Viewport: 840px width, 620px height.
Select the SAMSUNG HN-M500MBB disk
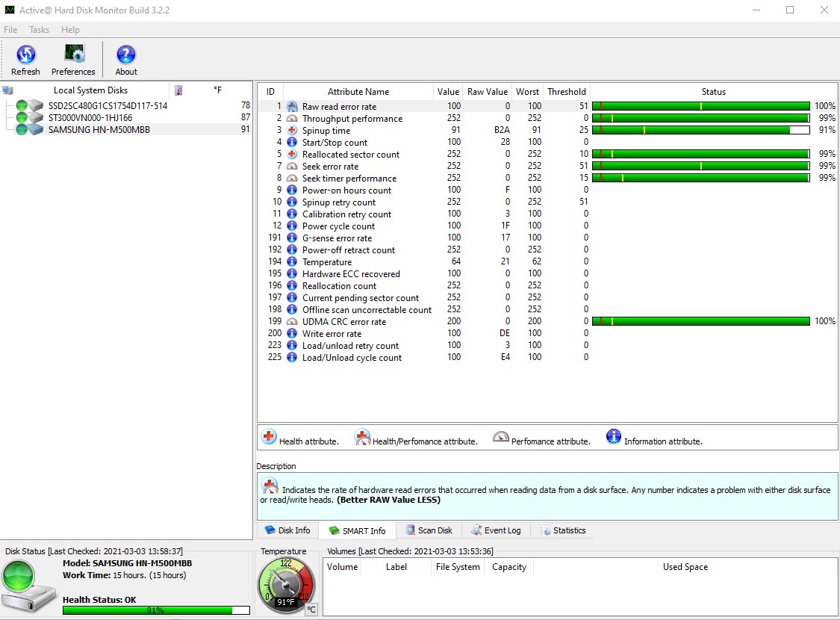99,130
